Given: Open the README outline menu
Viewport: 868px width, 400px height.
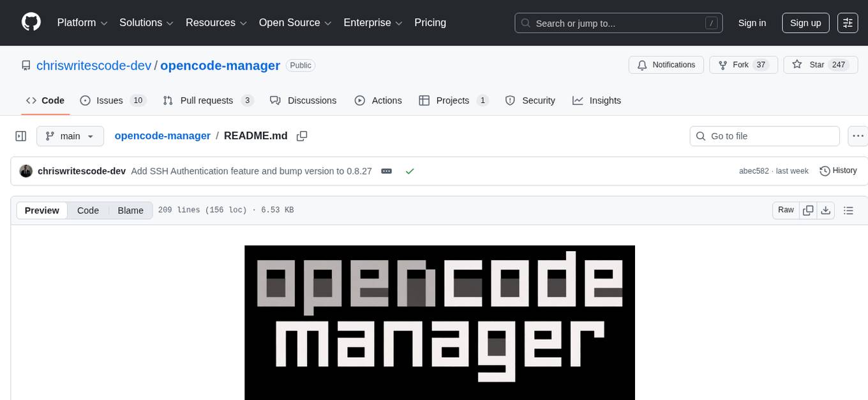Looking at the screenshot, I should (x=849, y=210).
